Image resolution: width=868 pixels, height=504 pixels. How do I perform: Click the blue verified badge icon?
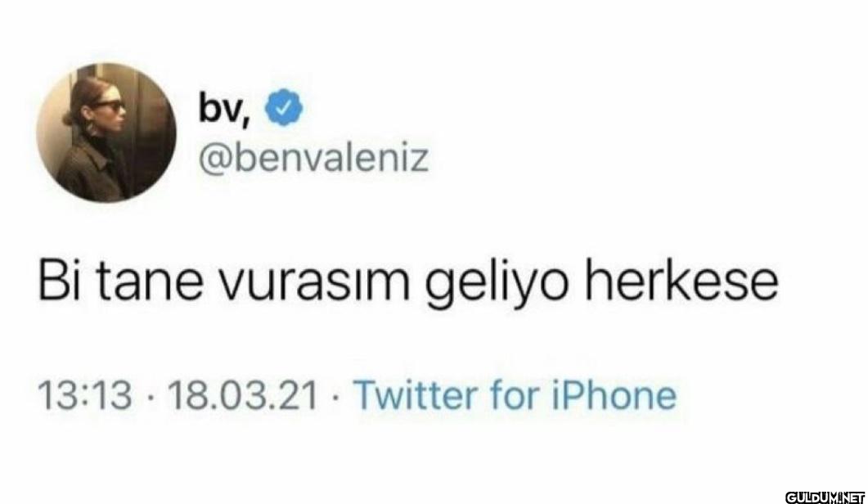(x=284, y=107)
